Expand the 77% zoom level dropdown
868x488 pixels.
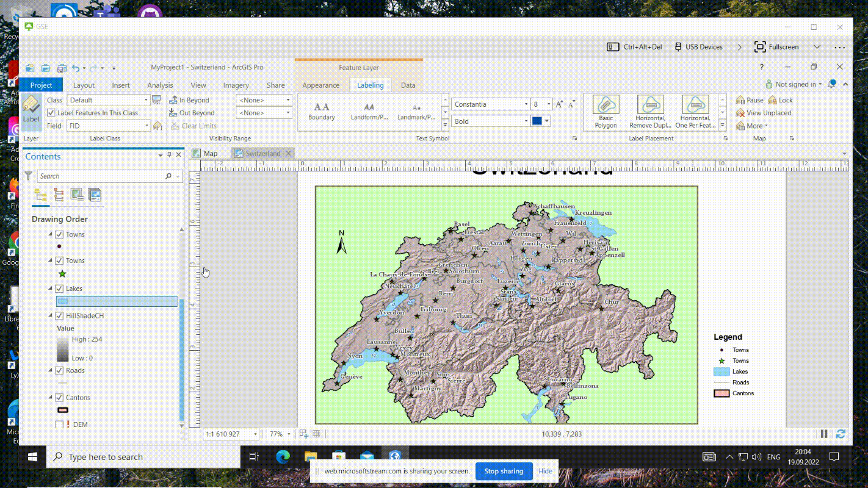point(290,434)
